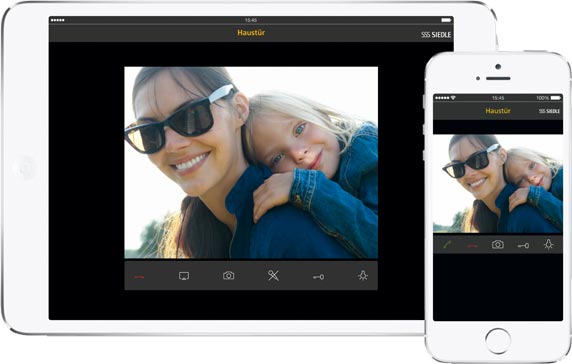This screenshot has height=364, width=572.
Task: Tap the AirPlay screen icon on the iPad
Action: [184, 276]
